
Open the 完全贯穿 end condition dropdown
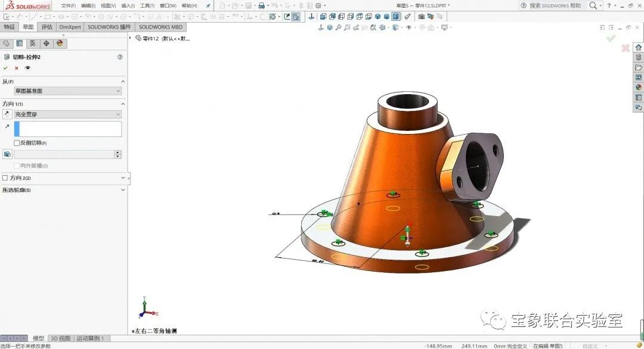[x=68, y=114]
